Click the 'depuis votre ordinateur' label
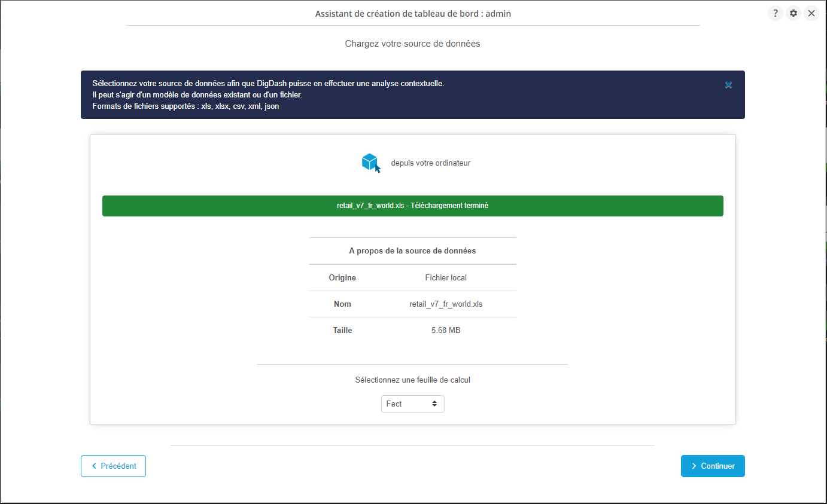The height and width of the screenshot is (504, 827). pos(430,163)
